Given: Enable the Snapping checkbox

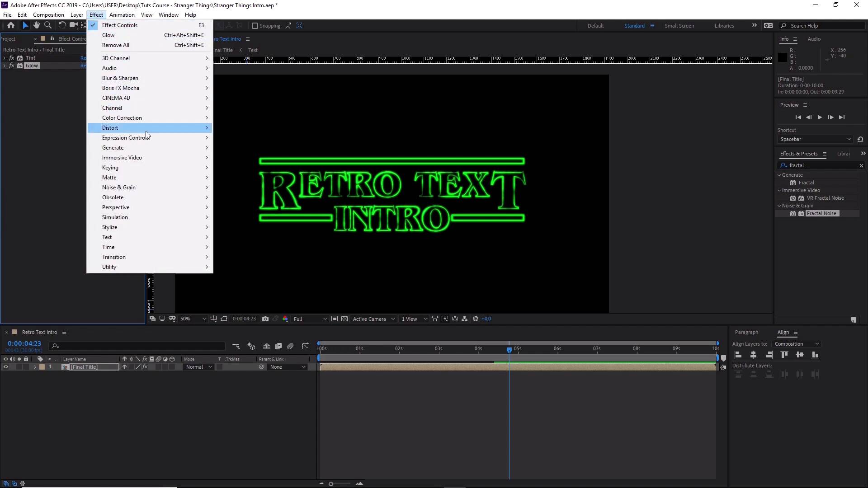Looking at the screenshot, I should click(x=255, y=26).
